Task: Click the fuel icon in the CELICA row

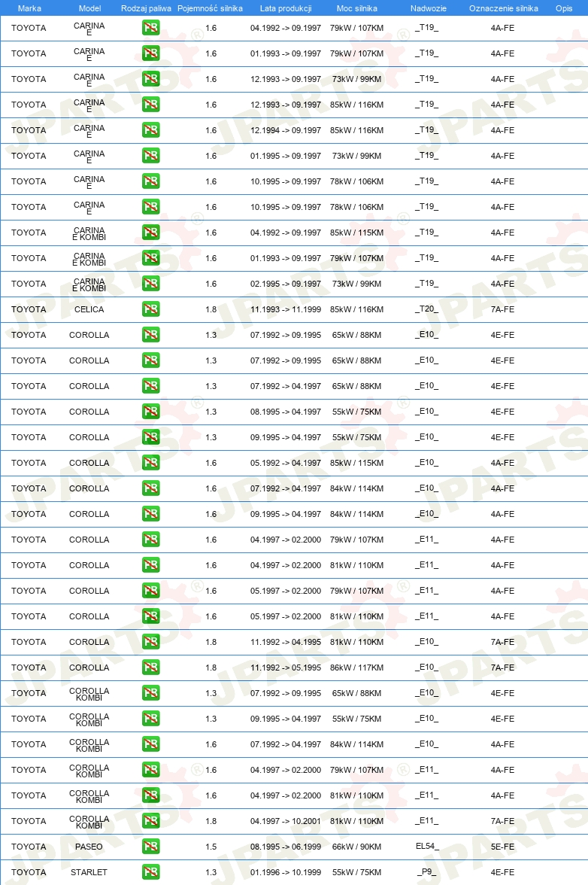Action: click(150, 309)
